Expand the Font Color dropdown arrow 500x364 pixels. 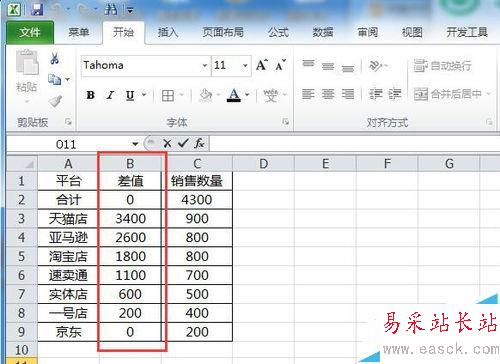247,95
